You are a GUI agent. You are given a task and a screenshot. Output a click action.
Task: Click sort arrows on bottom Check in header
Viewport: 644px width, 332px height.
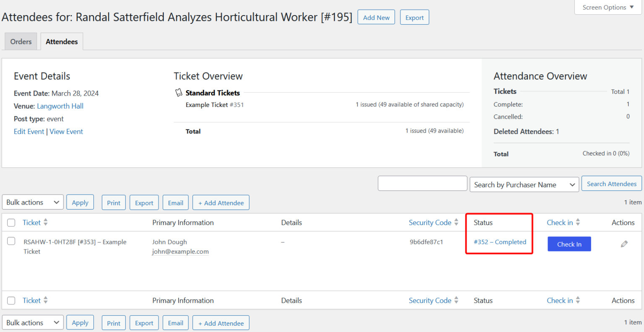point(578,300)
